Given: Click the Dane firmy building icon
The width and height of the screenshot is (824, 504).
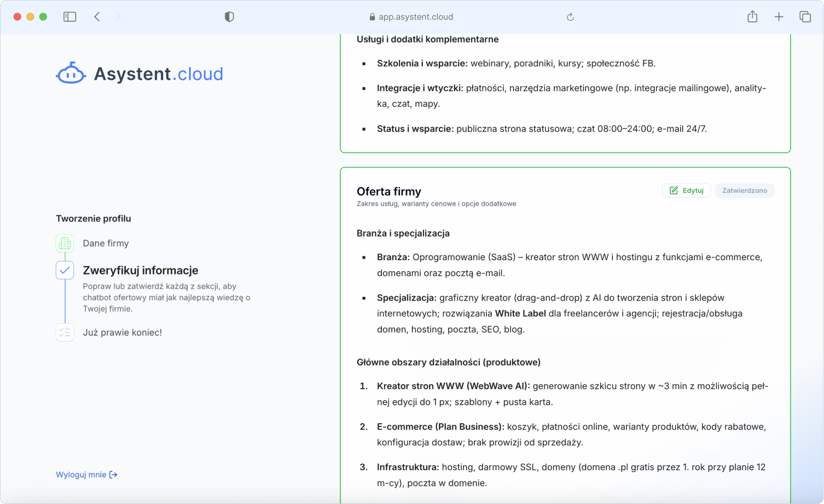Looking at the screenshot, I should click(x=65, y=243).
